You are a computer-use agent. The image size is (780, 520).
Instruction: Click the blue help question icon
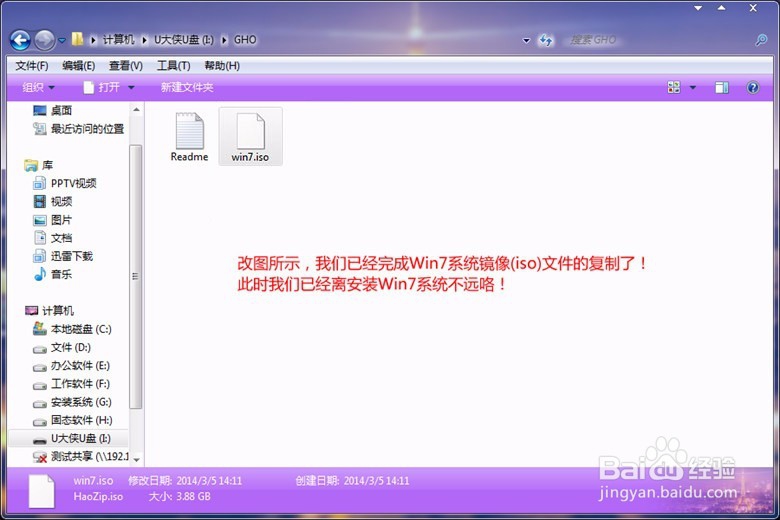[x=753, y=88]
